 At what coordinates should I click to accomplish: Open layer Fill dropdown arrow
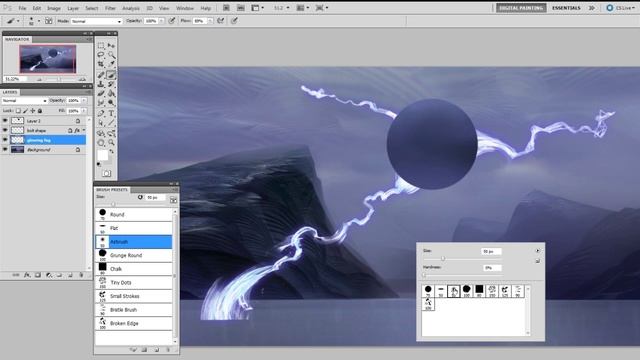coord(84,111)
